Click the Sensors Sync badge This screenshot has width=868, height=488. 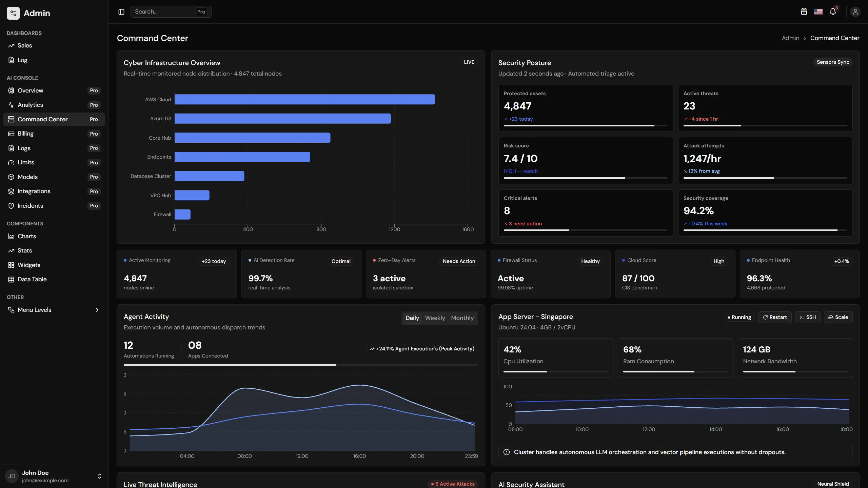point(833,62)
